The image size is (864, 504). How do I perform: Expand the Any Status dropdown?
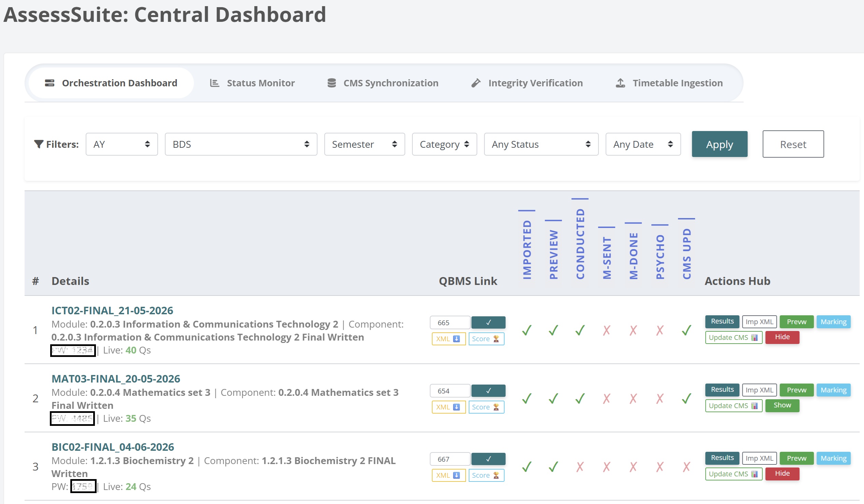(x=541, y=144)
